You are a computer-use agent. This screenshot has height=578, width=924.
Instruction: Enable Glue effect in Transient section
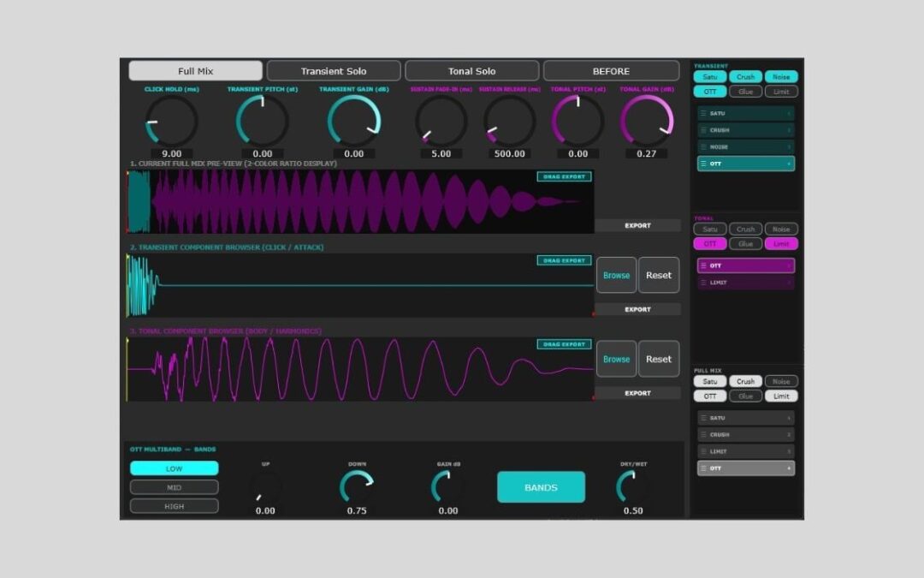point(745,92)
